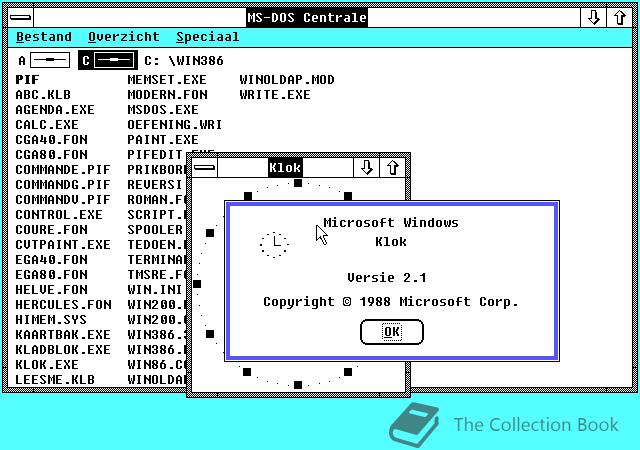
Task: Select file KLADBLOK.EXE
Action: click(x=63, y=350)
